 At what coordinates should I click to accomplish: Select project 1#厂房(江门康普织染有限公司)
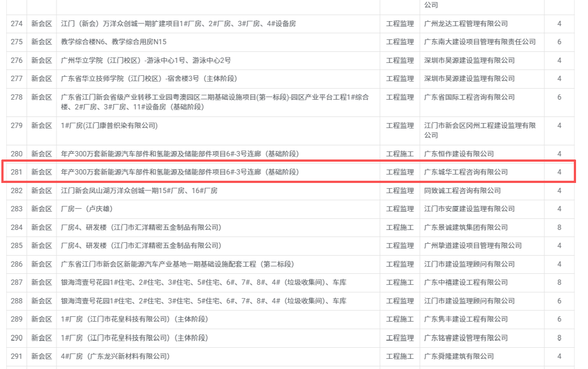[x=109, y=126]
